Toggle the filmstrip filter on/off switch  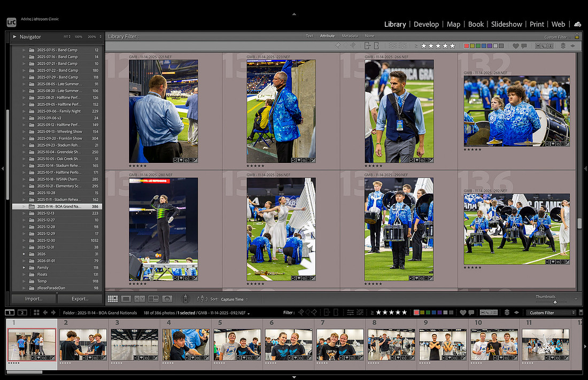point(581,313)
